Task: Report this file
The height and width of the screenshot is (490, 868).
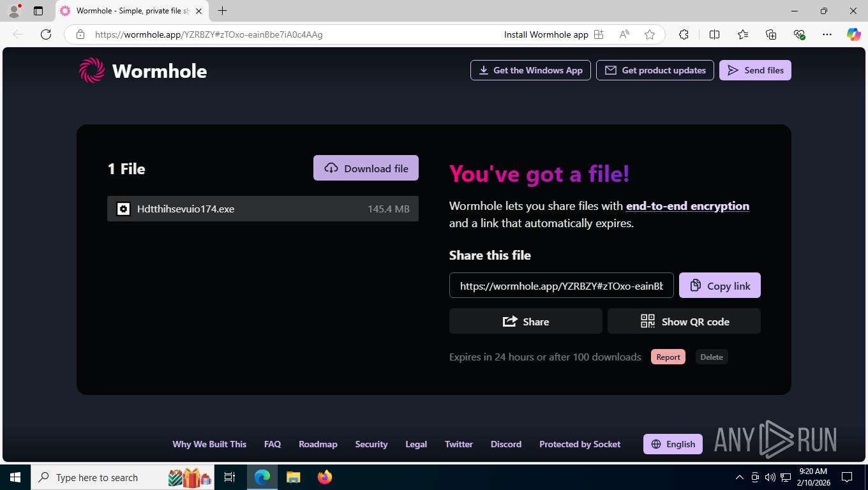Action: (x=668, y=357)
